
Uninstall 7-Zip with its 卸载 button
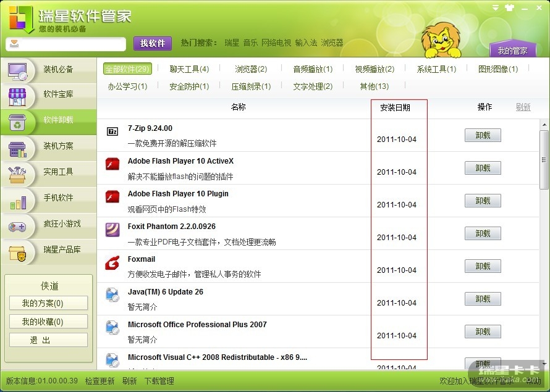[x=483, y=135]
